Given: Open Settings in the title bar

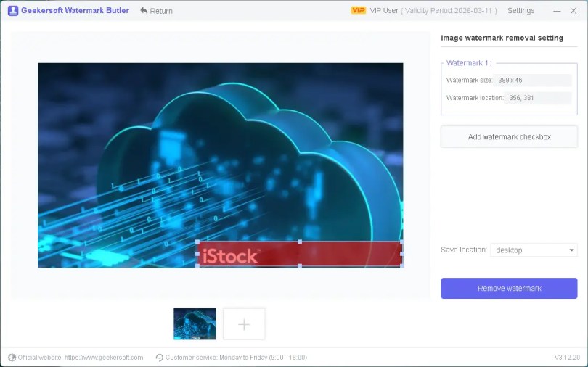Looking at the screenshot, I should (x=520, y=10).
